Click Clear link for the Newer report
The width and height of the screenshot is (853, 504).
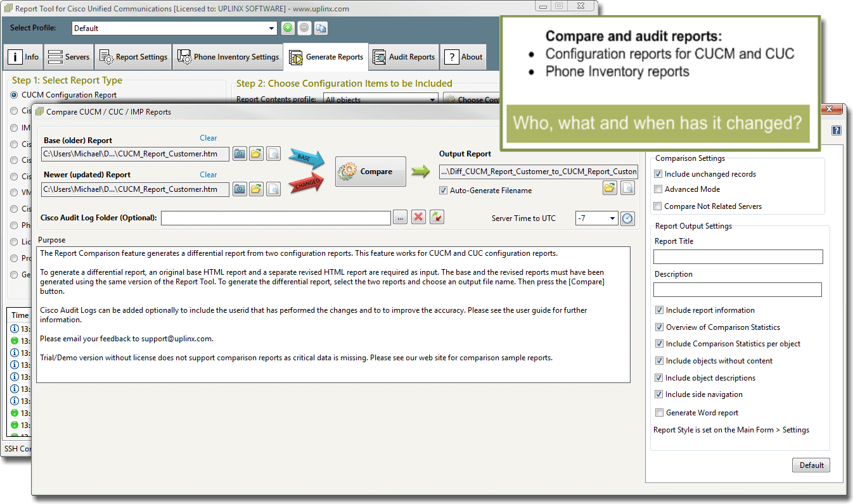208,175
